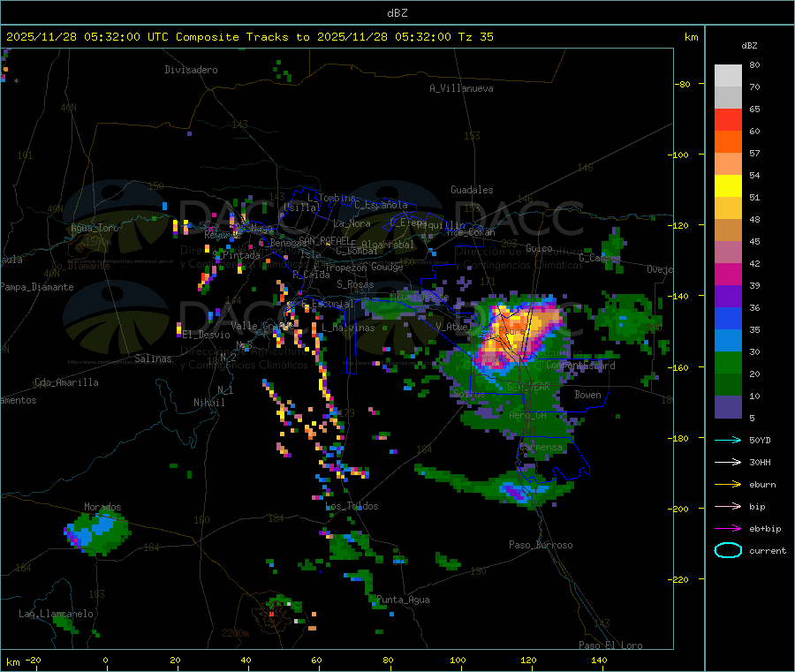This screenshot has height=672, width=795.
Task: Click the Punta_Agua map label
Action: click(x=403, y=600)
